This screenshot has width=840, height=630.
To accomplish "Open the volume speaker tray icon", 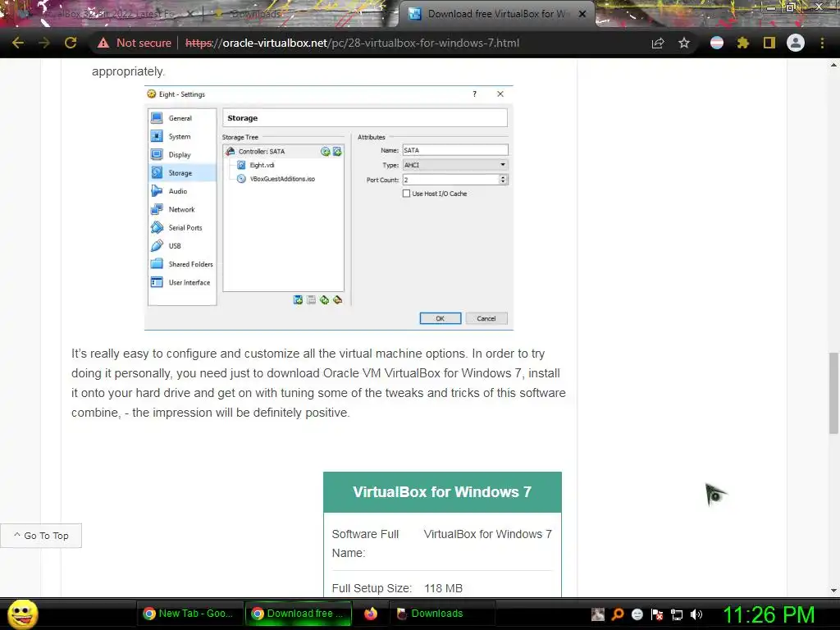I will coord(696,614).
